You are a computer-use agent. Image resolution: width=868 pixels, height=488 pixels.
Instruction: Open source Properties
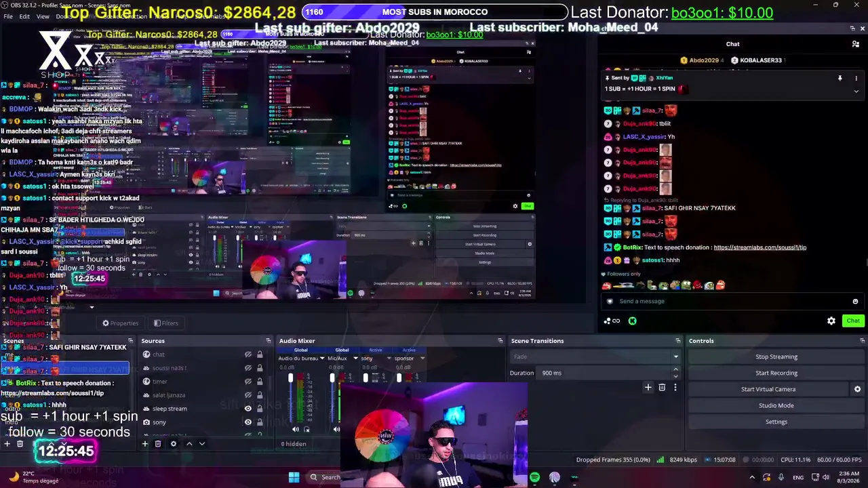pos(120,323)
